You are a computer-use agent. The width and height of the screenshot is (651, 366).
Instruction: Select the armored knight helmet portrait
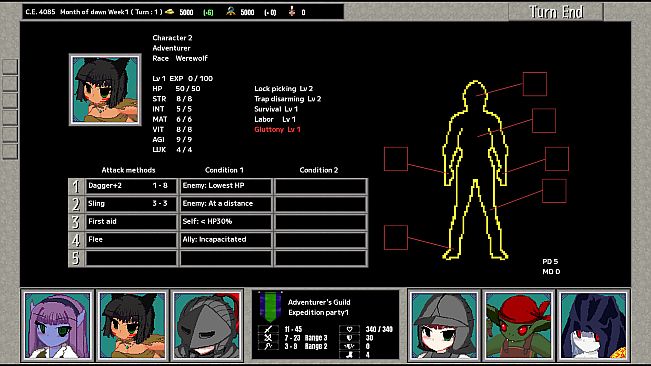pyautogui.click(x=207, y=325)
